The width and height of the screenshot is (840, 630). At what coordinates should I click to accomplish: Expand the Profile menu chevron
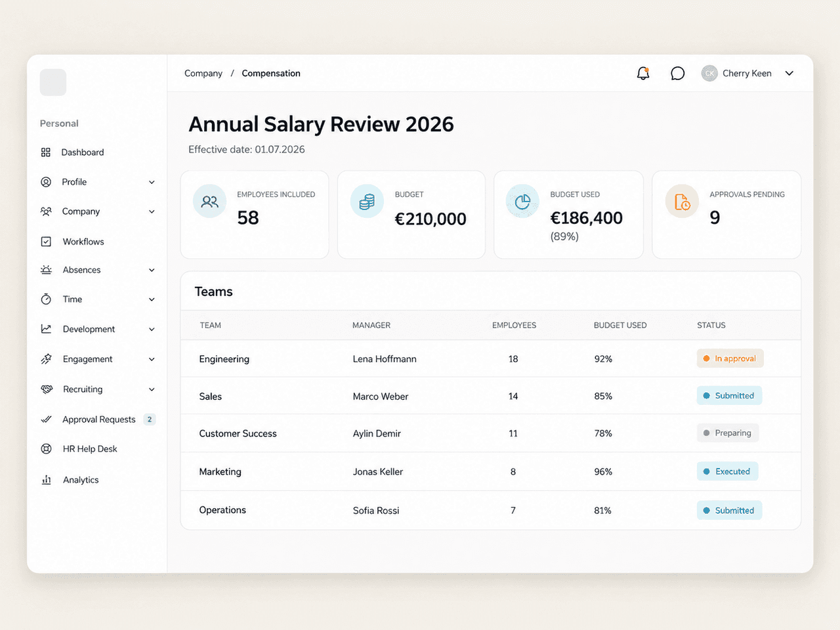[152, 182]
